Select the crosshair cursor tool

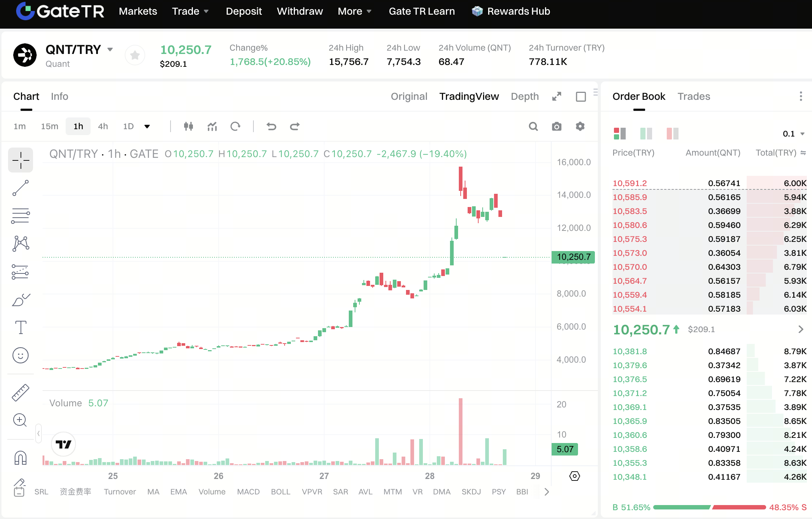point(21,160)
